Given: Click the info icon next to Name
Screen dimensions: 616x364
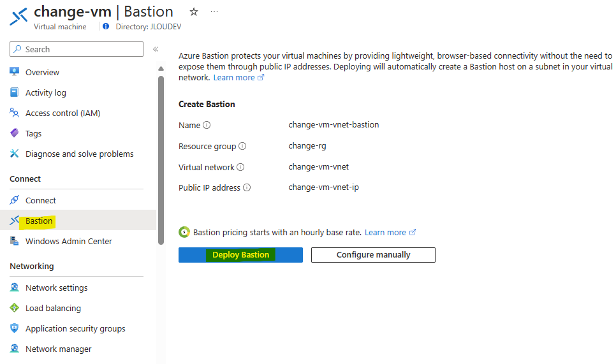Looking at the screenshot, I should (207, 125).
